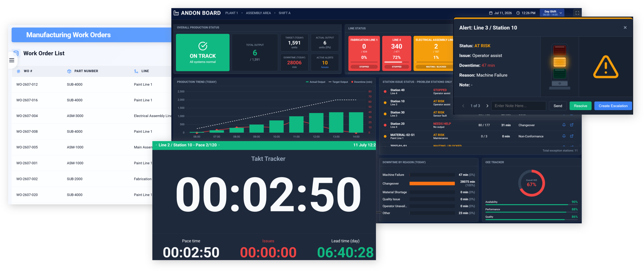
Task: Click the Create Escalation button
Action: 613,106
